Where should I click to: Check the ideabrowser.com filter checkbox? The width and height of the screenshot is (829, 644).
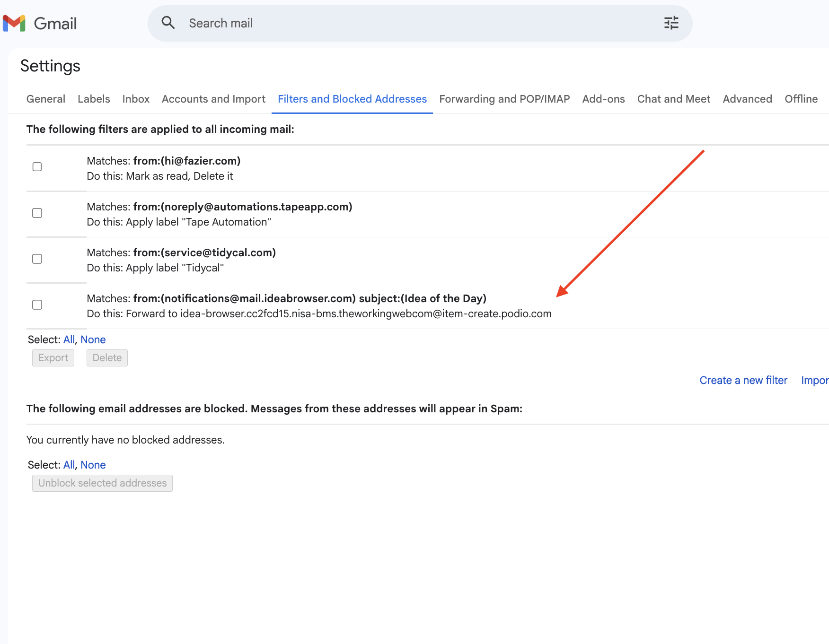[x=37, y=305]
